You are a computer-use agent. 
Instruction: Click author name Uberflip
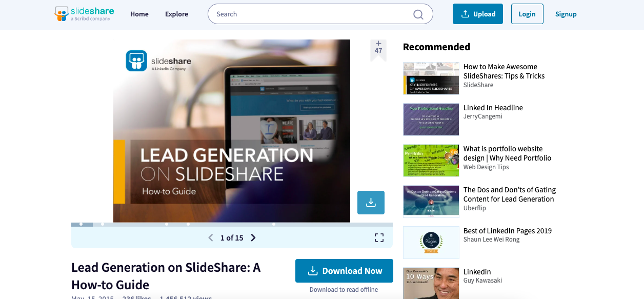click(x=475, y=208)
